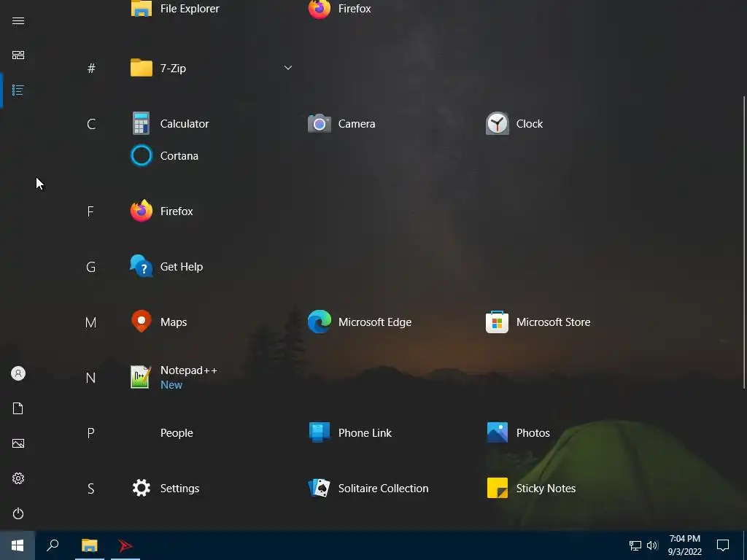Viewport: 747px width, 560px height.
Task: Launch the Clock app
Action: (514, 124)
